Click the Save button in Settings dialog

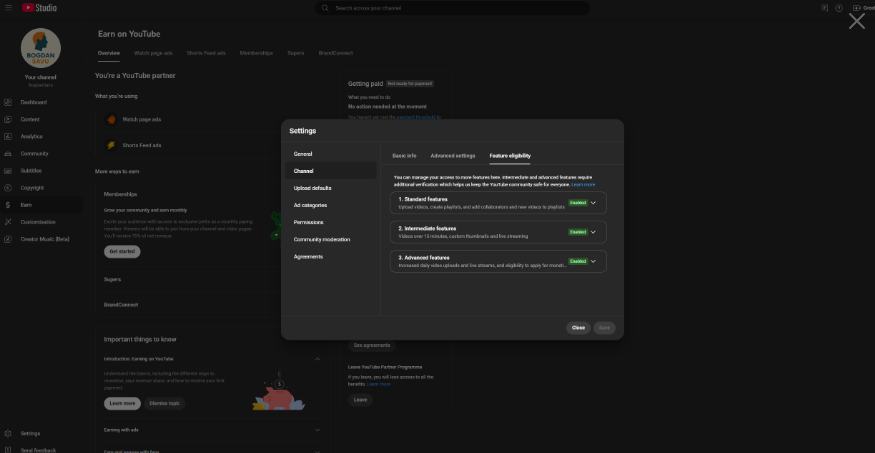pos(604,327)
